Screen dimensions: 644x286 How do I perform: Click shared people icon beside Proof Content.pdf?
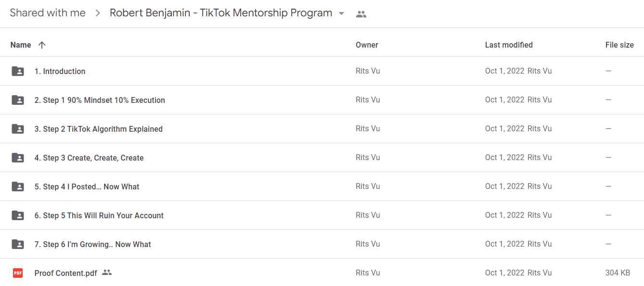pyautogui.click(x=107, y=273)
